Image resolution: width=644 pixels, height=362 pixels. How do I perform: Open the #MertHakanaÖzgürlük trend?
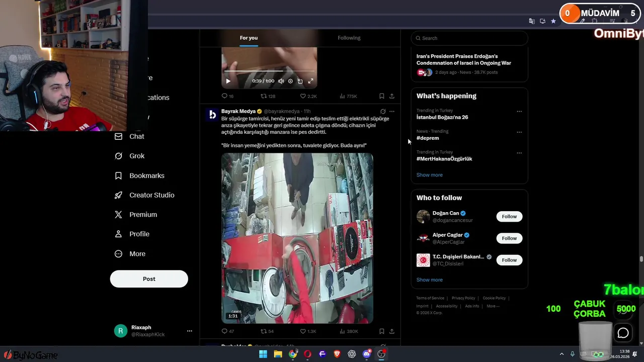pos(444,159)
